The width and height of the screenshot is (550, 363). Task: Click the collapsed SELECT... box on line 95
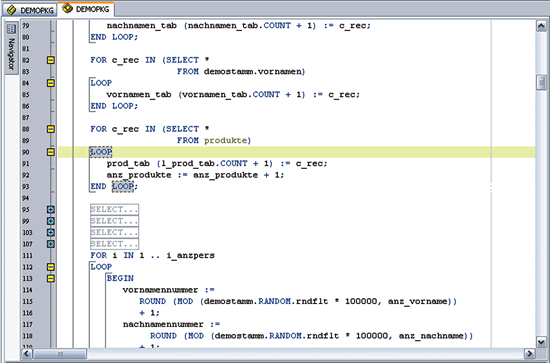pos(114,209)
